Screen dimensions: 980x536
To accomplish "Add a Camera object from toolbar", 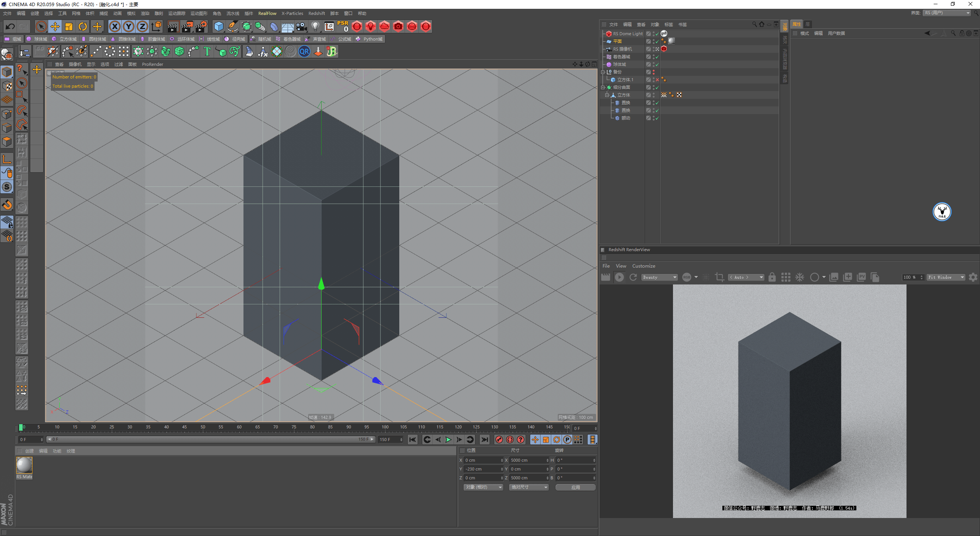I will point(302,26).
